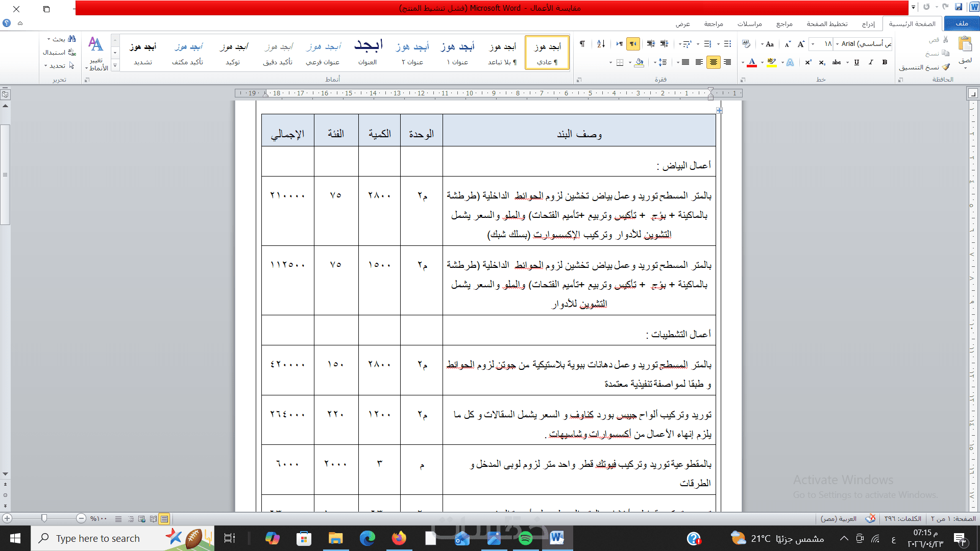This screenshot has height=551, width=980.
Task: Toggle Bold formatting
Action: (x=885, y=62)
